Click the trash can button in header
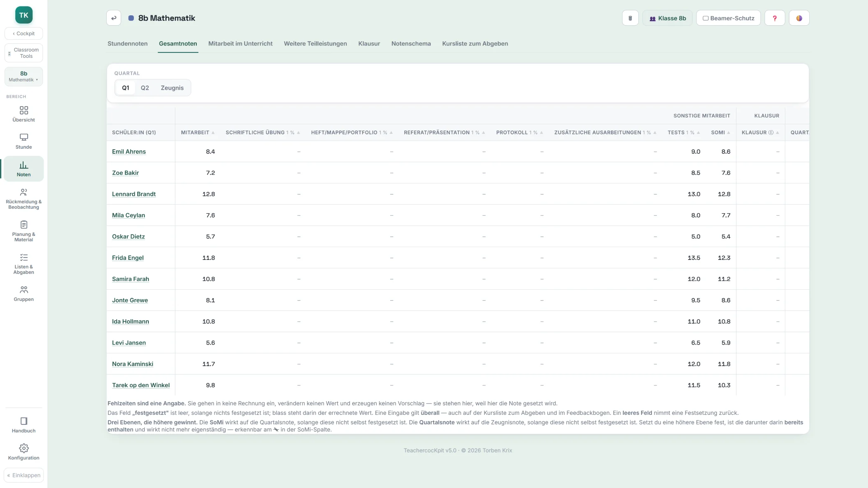Screen dimensions: 868x488 click(630, 18)
